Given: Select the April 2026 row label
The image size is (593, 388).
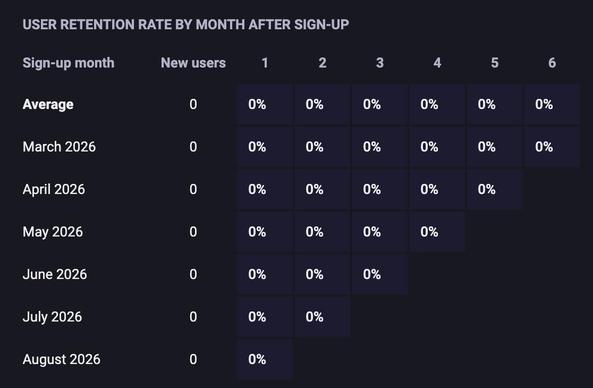Looking at the screenshot, I should (x=54, y=189).
